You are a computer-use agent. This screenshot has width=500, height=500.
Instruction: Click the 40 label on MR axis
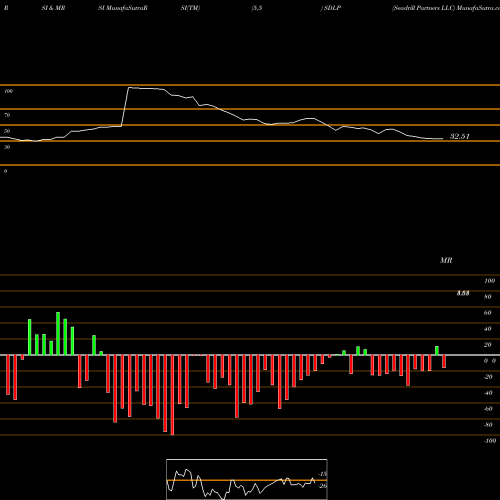pyautogui.click(x=488, y=329)
